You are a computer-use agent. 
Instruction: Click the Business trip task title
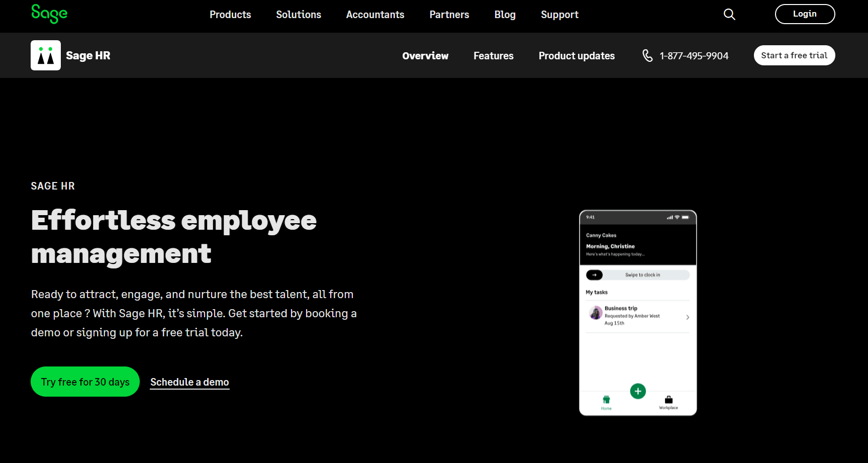point(621,308)
